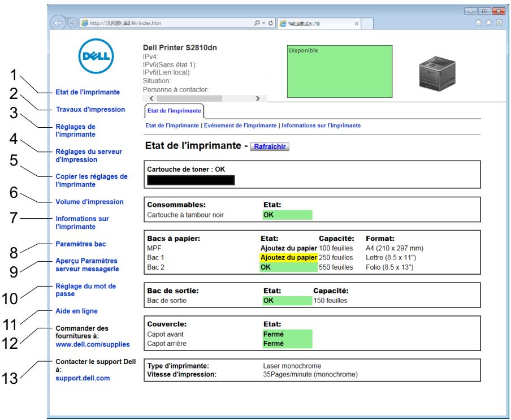Open Aperçu Paramètres serveur messagerie link
This screenshot has height=420, width=511.
point(87,265)
